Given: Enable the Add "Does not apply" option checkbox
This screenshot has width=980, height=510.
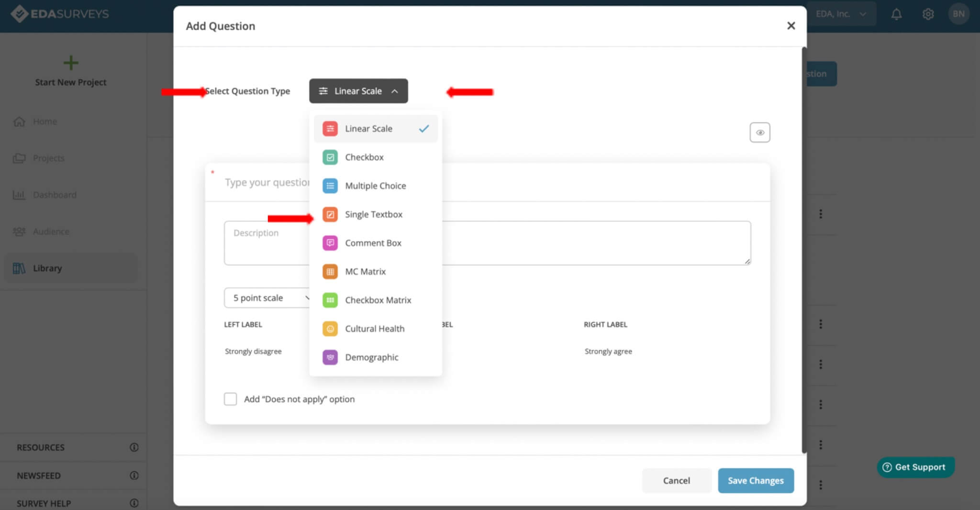Looking at the screenshot, I should click(231, 399).
